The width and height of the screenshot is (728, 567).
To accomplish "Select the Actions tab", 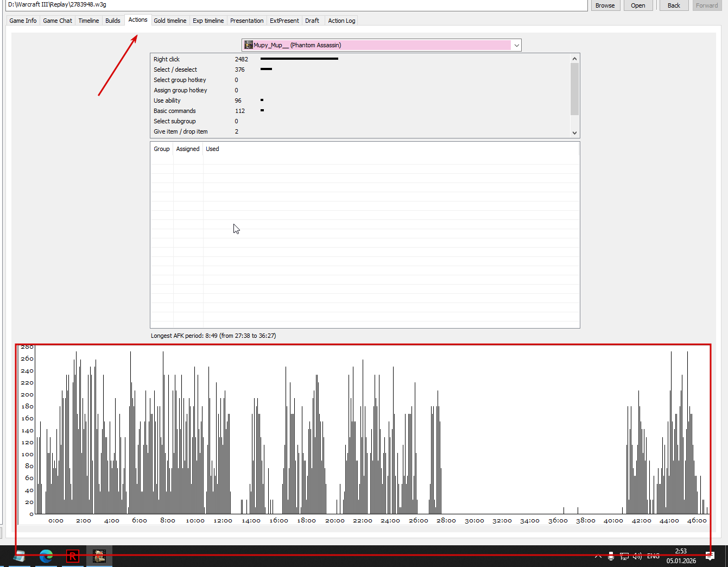I will click(x=138, y=20).
